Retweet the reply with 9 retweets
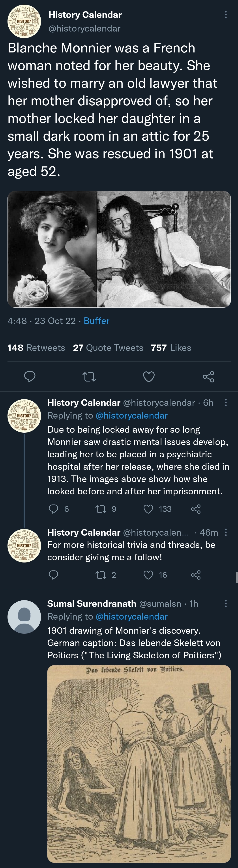 (x=101, y=509)
